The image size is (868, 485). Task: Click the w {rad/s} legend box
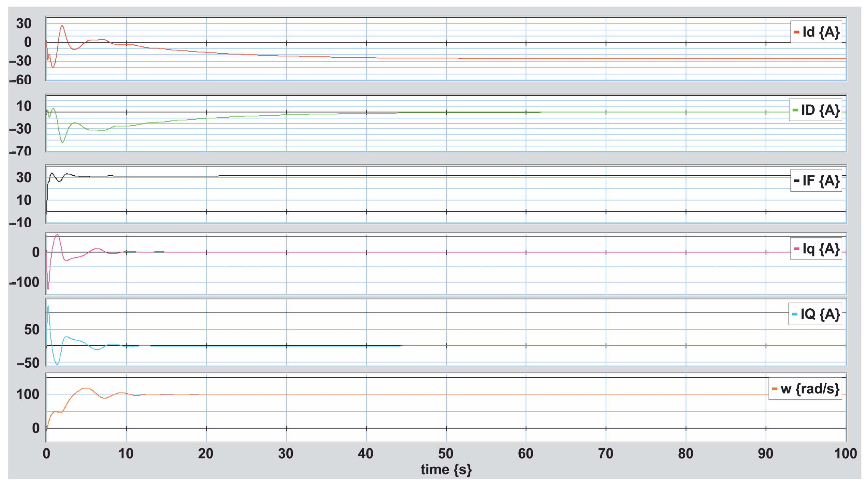805,389
